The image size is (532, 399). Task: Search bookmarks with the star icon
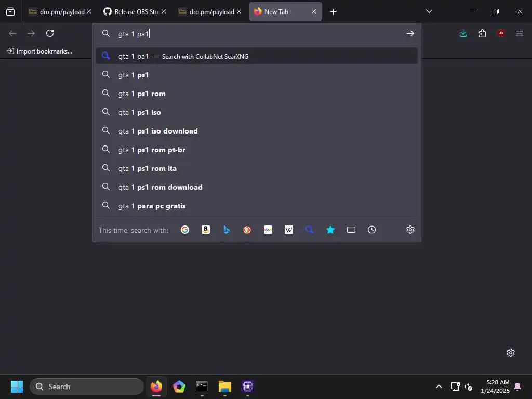[x=330, y=230]
